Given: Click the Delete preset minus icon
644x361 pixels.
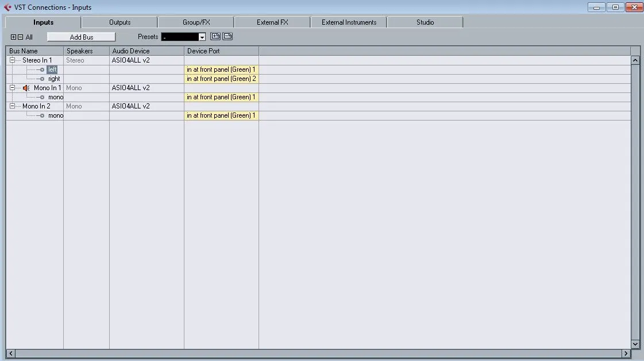Looking at the screenshot, I should click(227, 37).
